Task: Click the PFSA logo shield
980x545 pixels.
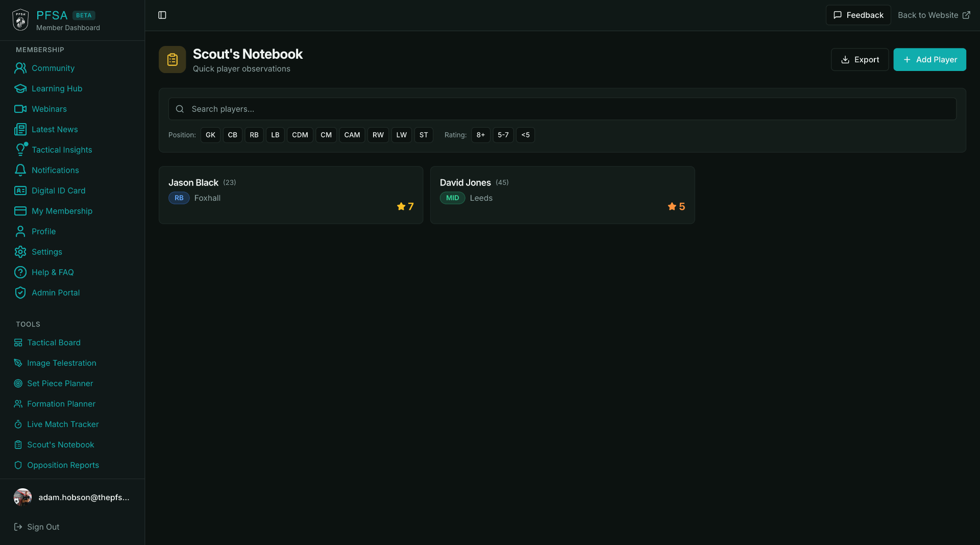Action: pyautogui.click(x=20, y=20)
